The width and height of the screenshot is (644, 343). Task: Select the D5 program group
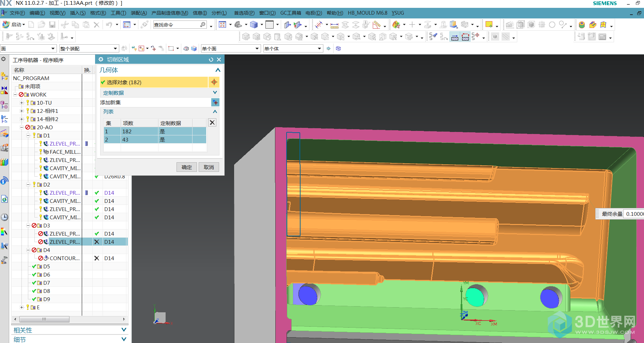click(x=47, y=266)
